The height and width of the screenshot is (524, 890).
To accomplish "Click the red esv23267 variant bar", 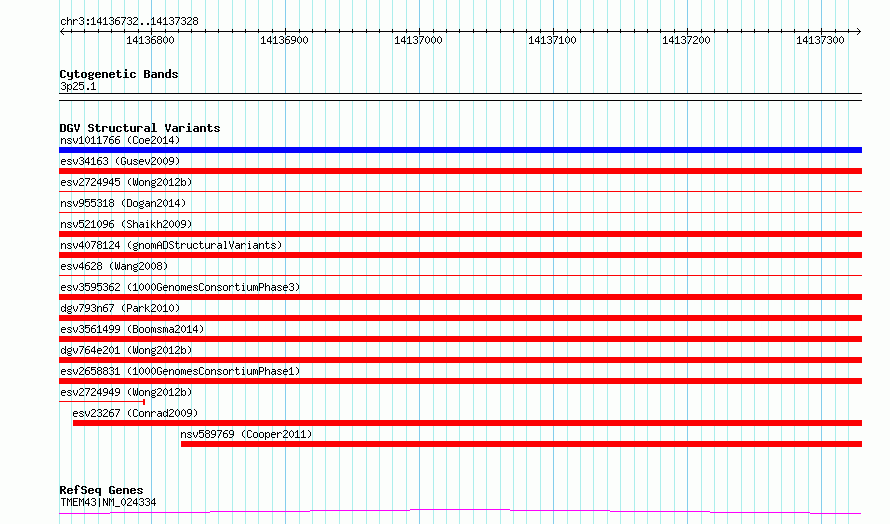I will (467, 423).
